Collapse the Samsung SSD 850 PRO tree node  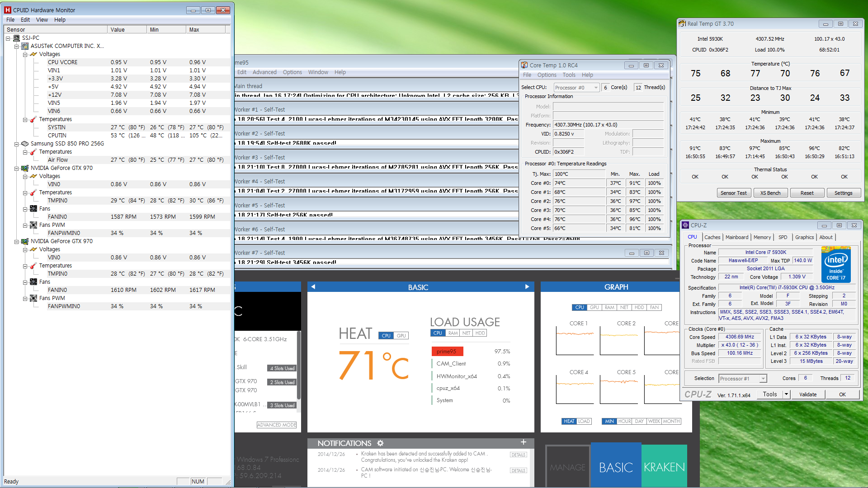tap(16, 144)
